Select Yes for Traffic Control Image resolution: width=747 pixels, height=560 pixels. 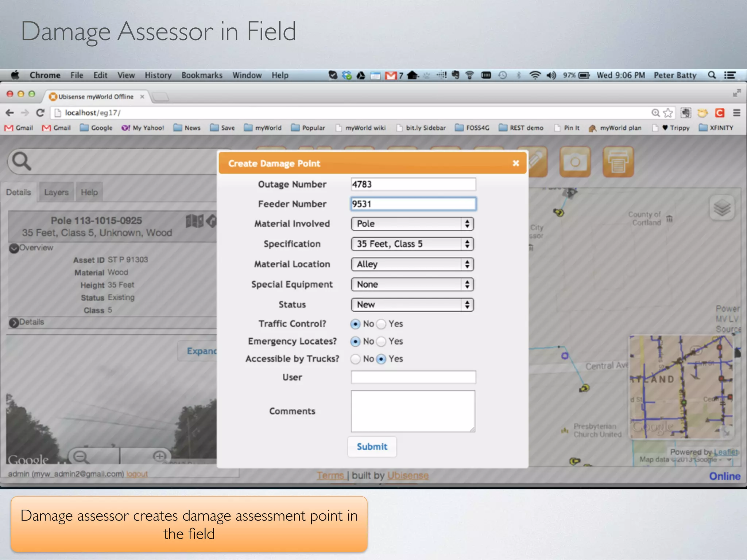click(x=381, y=324)
